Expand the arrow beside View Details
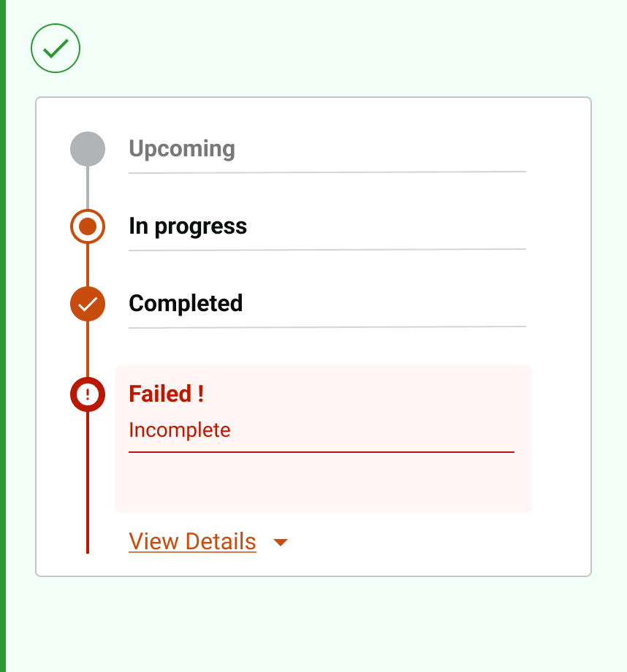The height and width of the screenshot is (672, 627). 281,543
